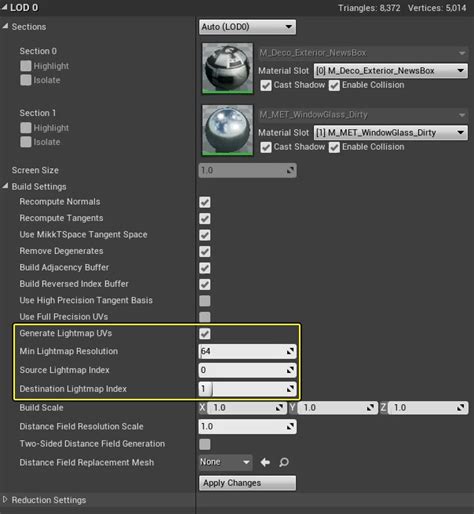Toggle Cast Shadow for the NewsBox material

[x=266, y=85]
